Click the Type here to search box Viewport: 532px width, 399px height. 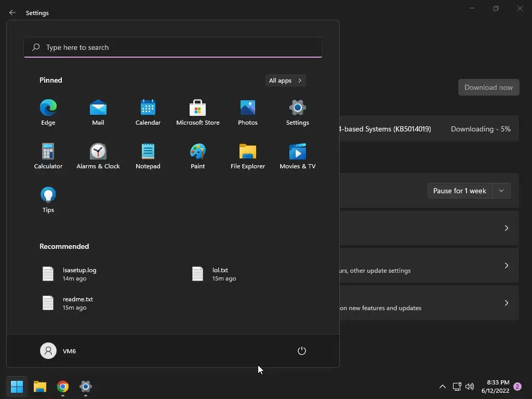point(173,47)
